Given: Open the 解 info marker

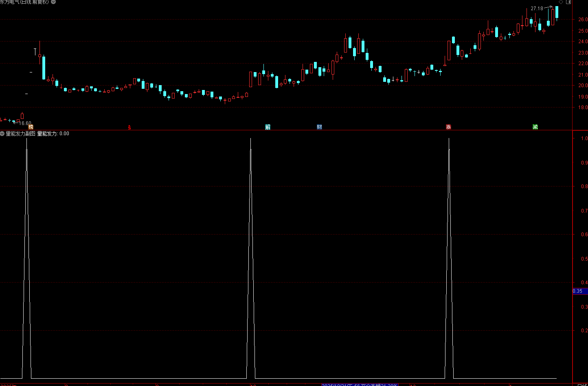Looking at the screenshot, I should [x=268, y=127].
